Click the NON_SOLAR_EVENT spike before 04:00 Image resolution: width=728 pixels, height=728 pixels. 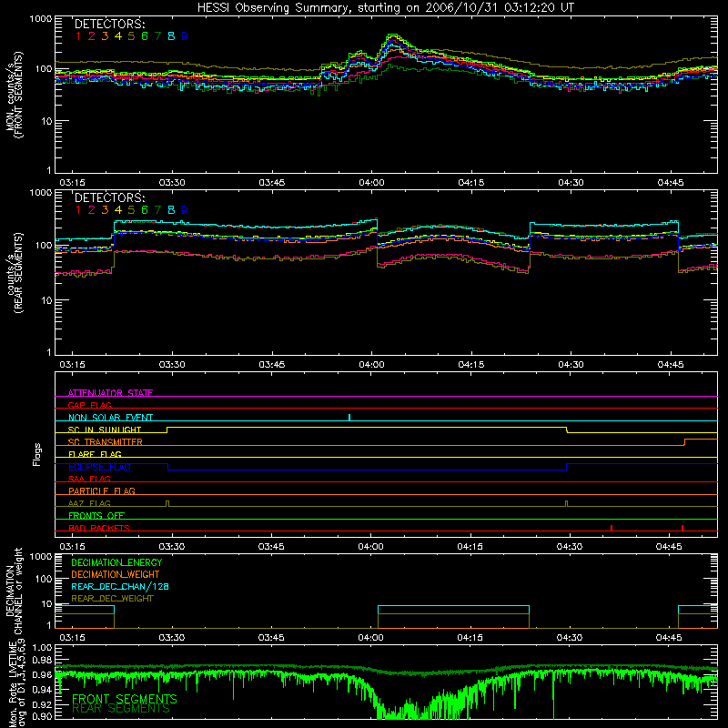(349, 417)
